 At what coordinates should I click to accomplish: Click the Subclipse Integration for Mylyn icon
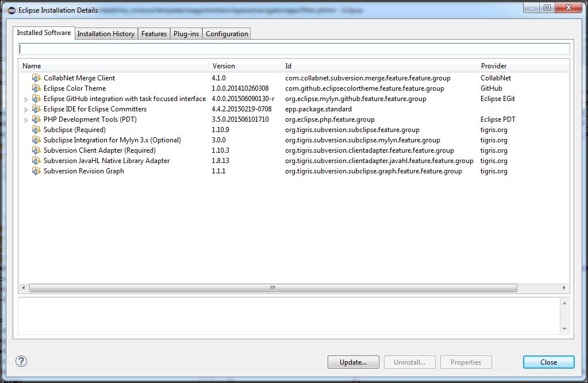tap(36, 140)
